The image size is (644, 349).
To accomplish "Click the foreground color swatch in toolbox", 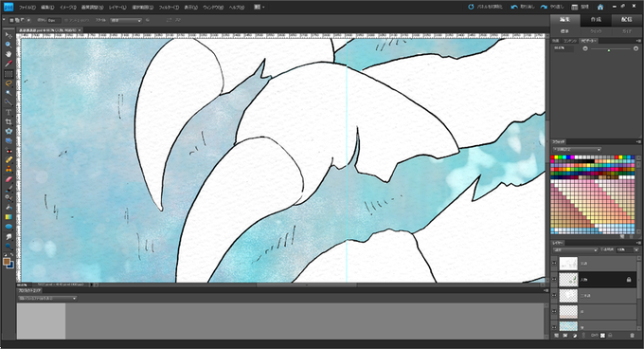I will [7, 262].
